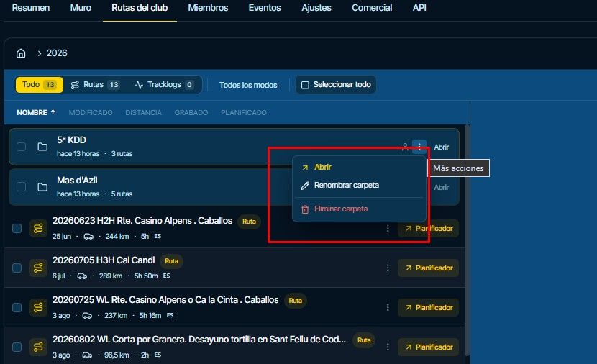The image size is (597, 364).
Task: Click the 5ª KDD folder icon
Action: (x=42, y=147)
